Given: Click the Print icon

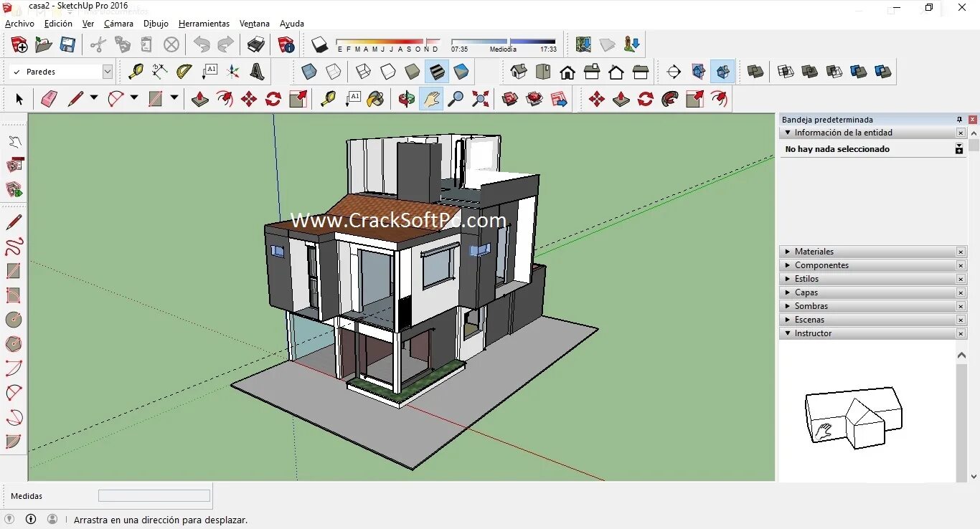Looking at the screenshot, I should pos(256,45).
